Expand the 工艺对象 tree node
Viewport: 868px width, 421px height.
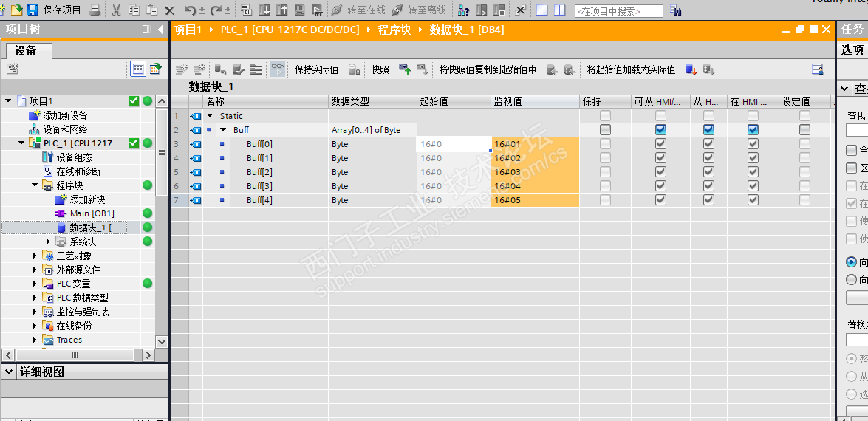tap(35, 256)
